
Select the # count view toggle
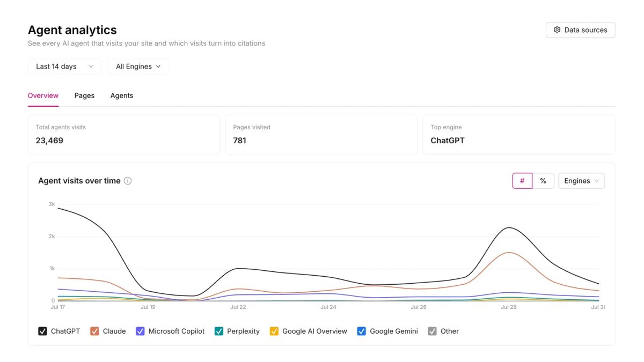522,181
